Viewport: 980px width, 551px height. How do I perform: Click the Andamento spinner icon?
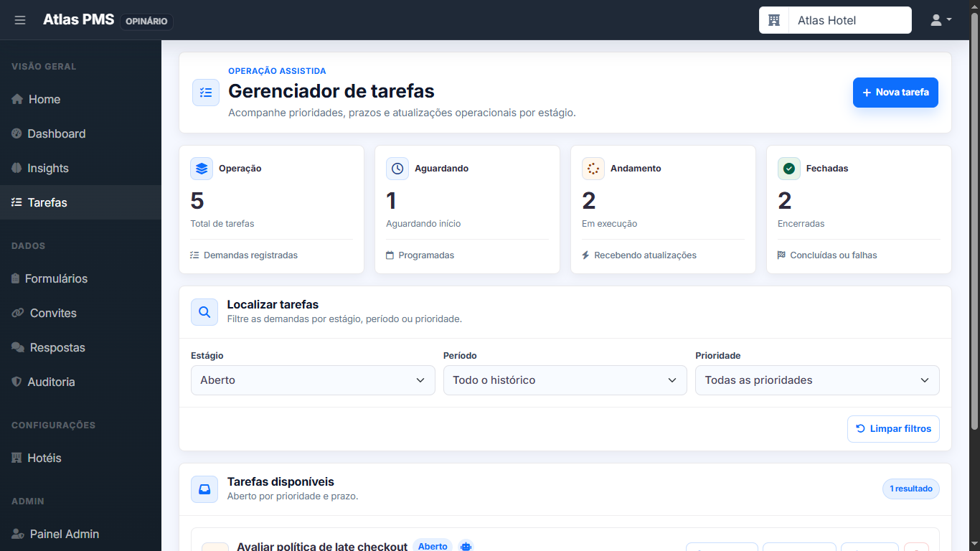point(593,169)
